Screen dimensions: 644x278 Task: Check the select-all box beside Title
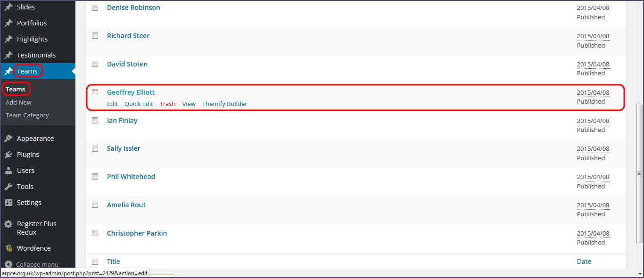(x=95, y=262)
